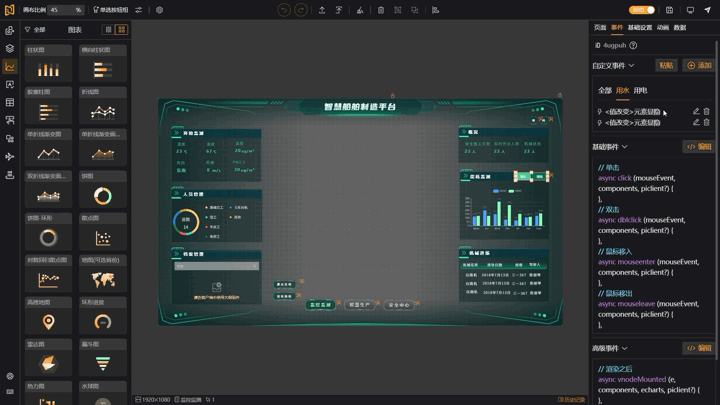Screen dimensions: 720x405
Task: Select the 用电 event filter tab
Action: (640, 90)
